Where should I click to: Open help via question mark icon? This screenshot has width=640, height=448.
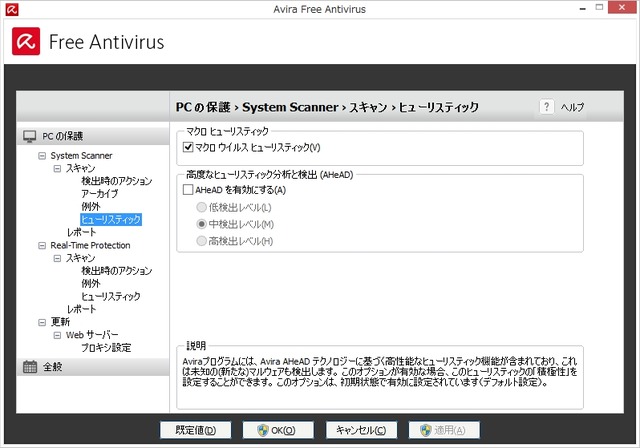547,107
